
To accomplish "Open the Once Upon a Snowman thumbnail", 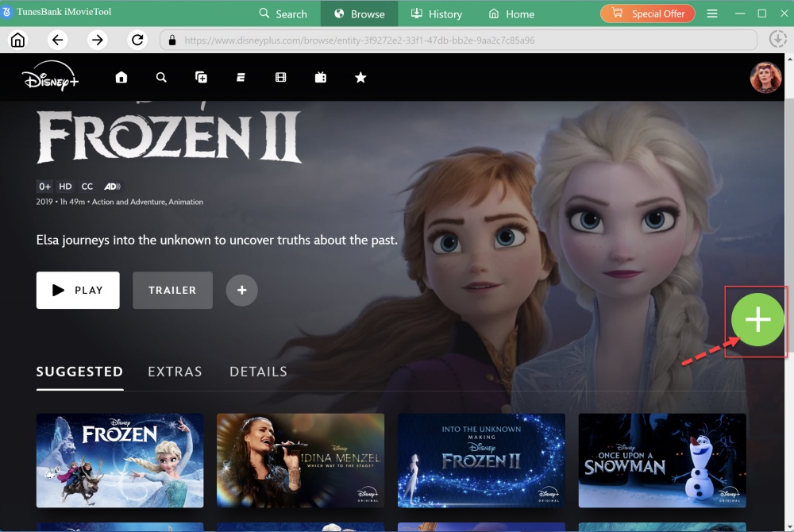I will (662, 460).
